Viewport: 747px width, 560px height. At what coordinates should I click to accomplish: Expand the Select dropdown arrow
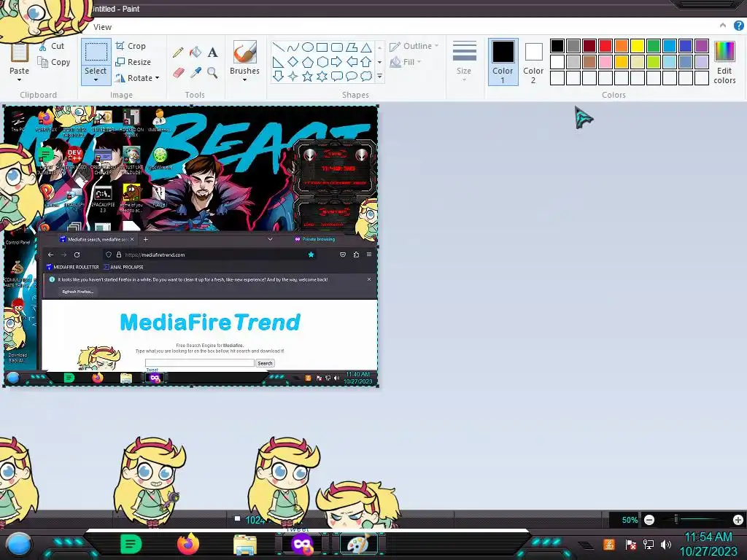point(96,80)
